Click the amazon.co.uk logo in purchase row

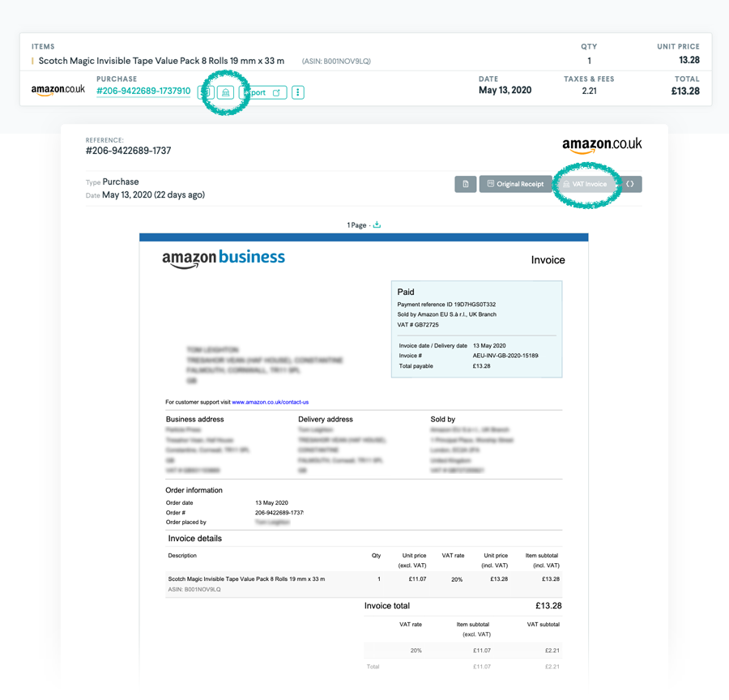[58, 90]
